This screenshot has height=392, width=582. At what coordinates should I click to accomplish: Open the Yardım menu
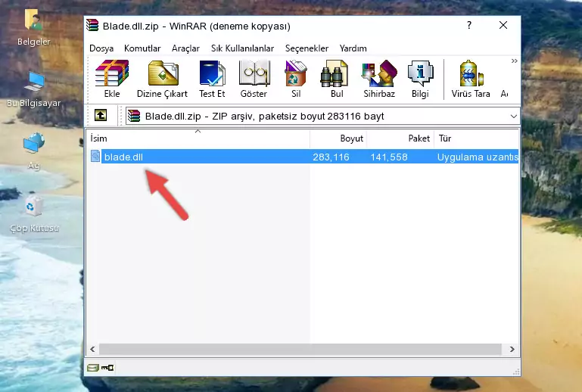[353, 48]
